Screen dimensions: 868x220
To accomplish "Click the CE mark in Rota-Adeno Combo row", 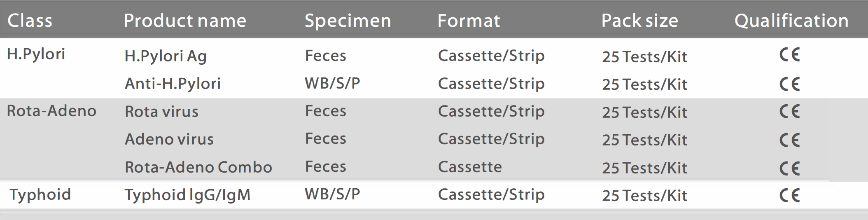I will 789,168.
